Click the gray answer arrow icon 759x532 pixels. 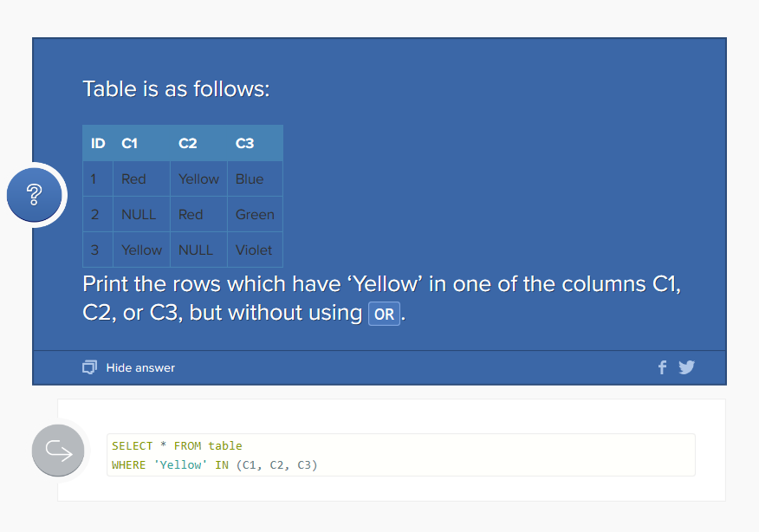pos(58,451)
